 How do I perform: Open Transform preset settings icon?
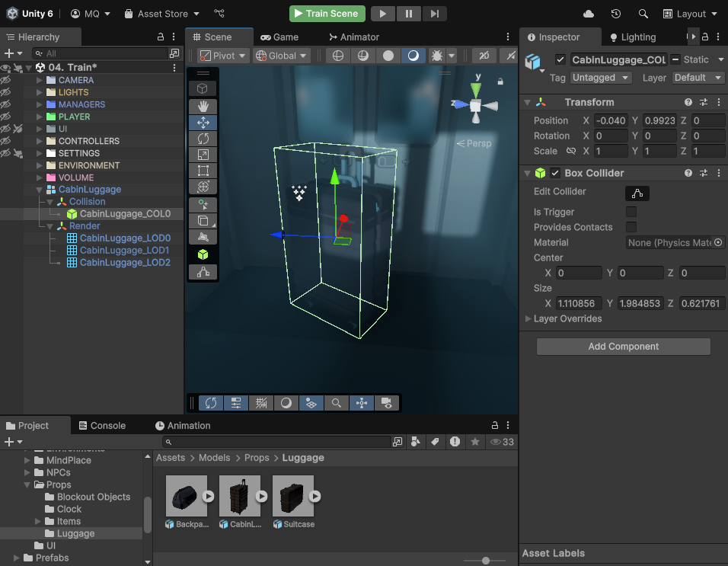704,102
